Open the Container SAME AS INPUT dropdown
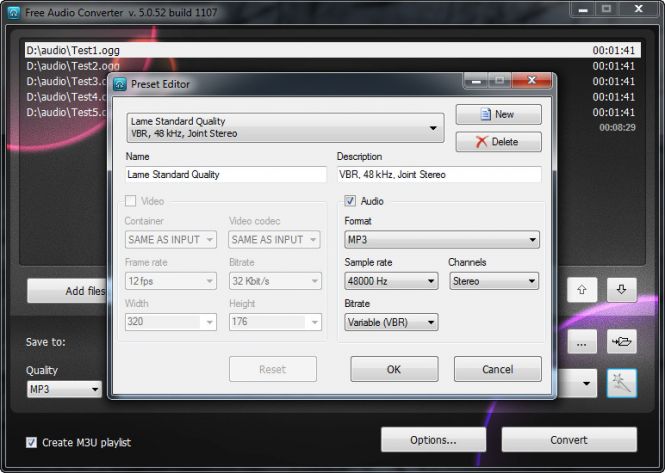The image size is (665, 473). (x=170, y=240)
